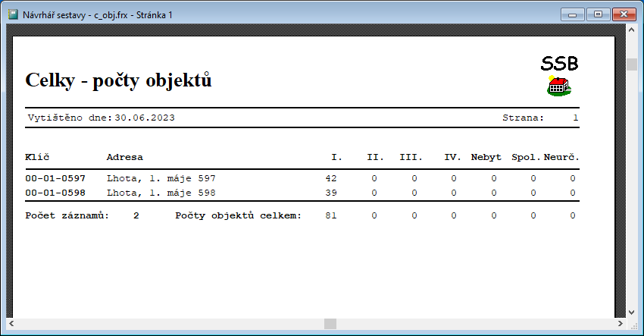
Task: Click the left arrow of horizontal scrollbar
Action: pos(11,324)
